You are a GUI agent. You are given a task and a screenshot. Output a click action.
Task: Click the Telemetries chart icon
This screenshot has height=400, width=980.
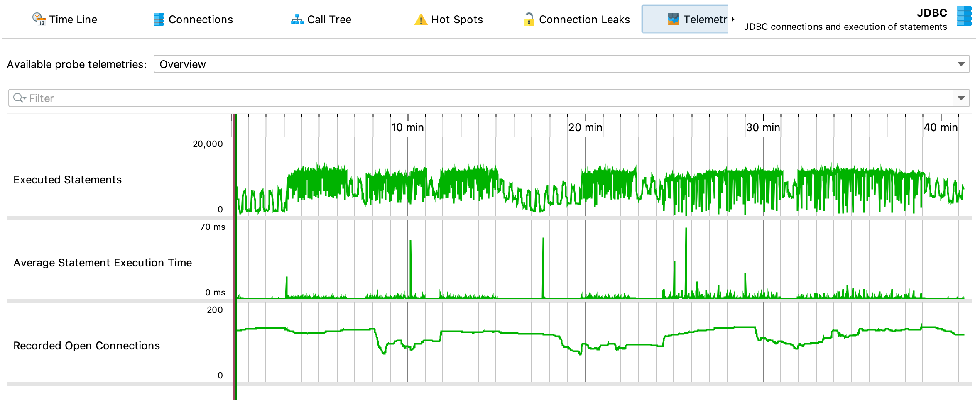[x=673, y=20]
